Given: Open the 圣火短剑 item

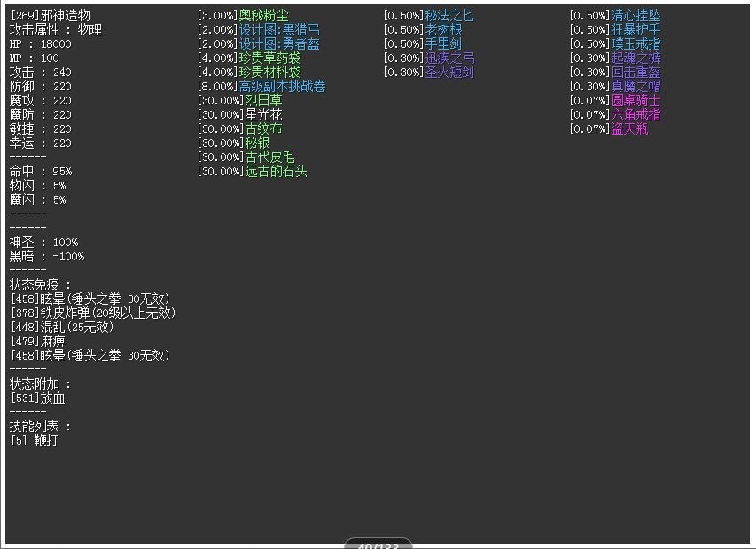Looking at the screenshot, I should [449, 73].
